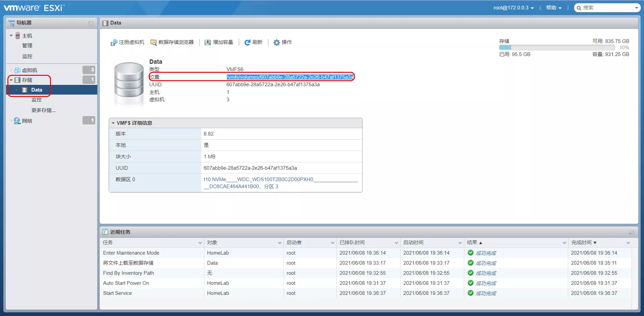The height and width of the screenshot is (316, 644).
Task: Open the Help (帮助) menu
Action: [553, 8]
